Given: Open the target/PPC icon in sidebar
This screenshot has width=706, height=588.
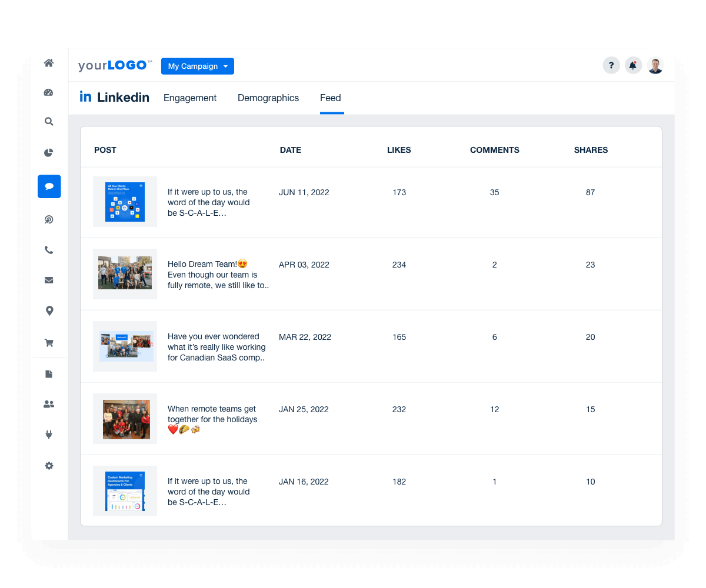Looking at the screenshot, I should tap(49, 219).
